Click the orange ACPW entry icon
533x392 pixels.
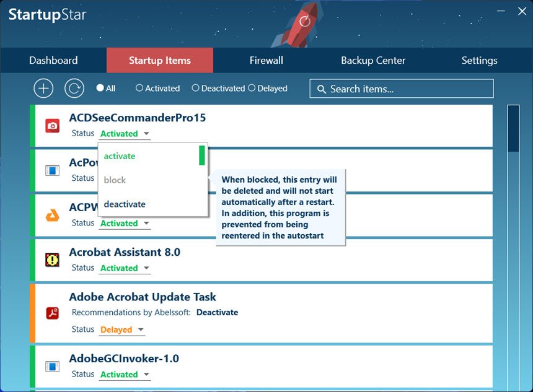(x=52, y=216)
